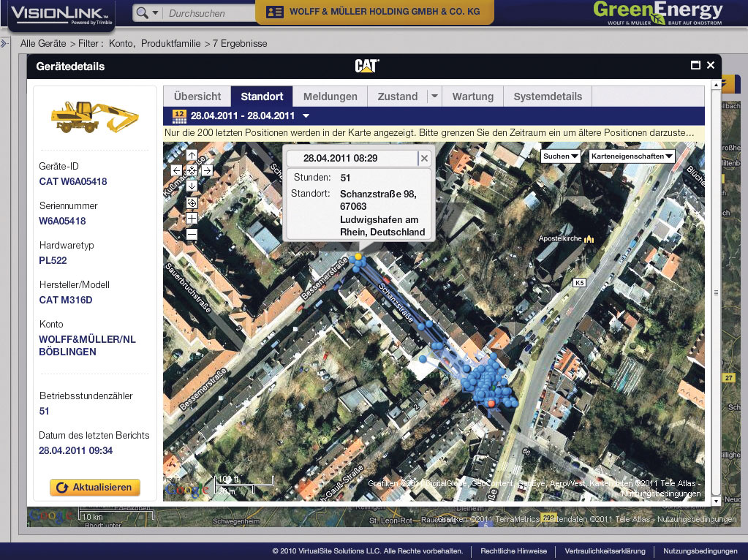Open the dropdown arrow next to Zustand

coord(434,97)
